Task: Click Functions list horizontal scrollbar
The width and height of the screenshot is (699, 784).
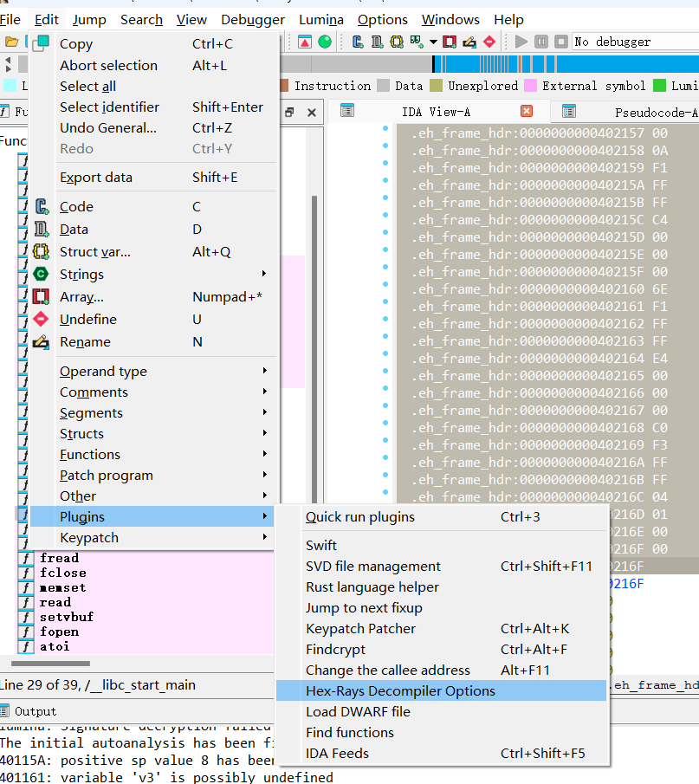Action: tap(50, 664)
